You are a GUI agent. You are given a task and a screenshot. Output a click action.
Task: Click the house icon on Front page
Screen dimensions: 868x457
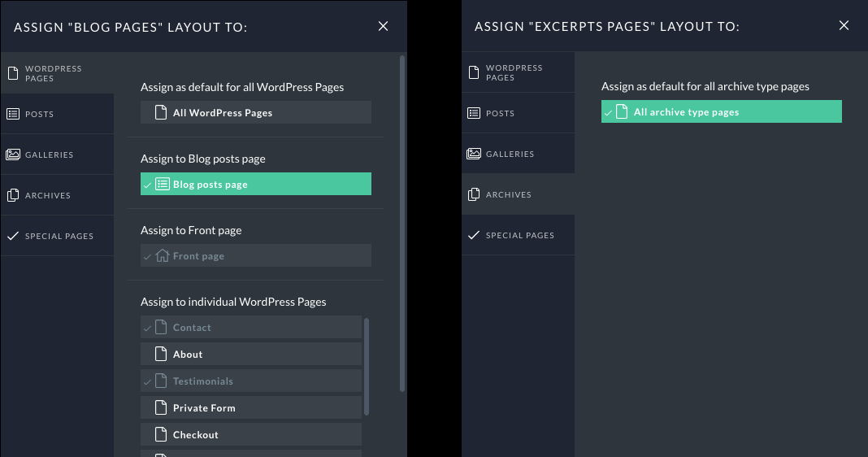[163, 255]
